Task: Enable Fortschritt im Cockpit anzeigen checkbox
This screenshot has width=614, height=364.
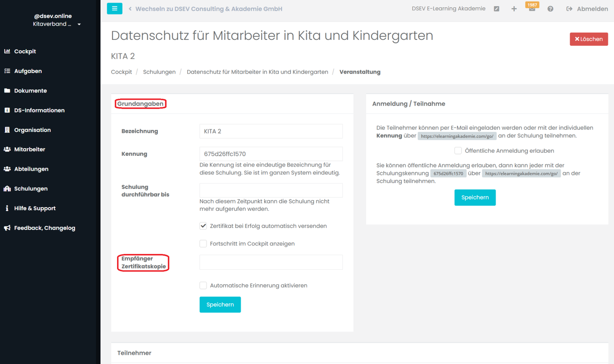Action: tap(203, 243)
